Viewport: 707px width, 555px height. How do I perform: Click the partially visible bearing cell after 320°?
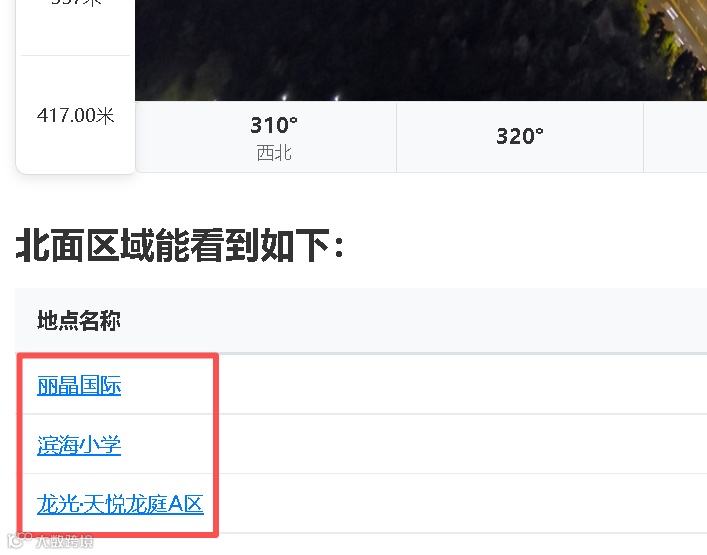(675, 137)
